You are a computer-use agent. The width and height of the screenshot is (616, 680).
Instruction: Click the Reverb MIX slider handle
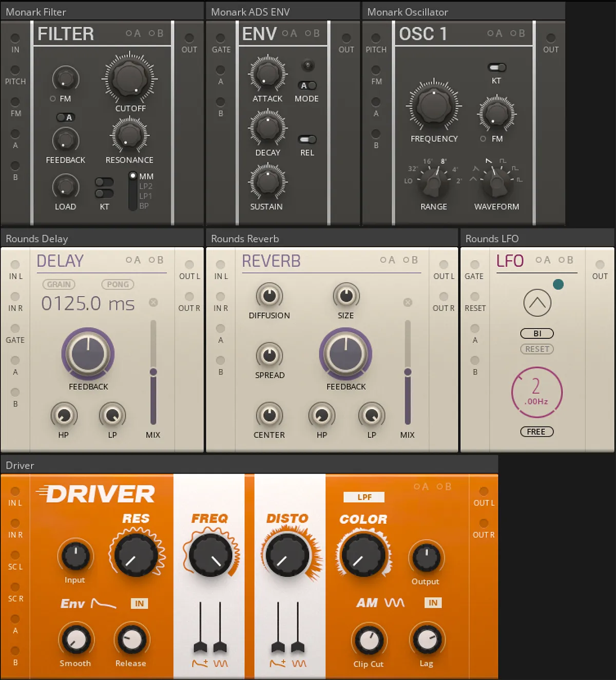(408, 371)
